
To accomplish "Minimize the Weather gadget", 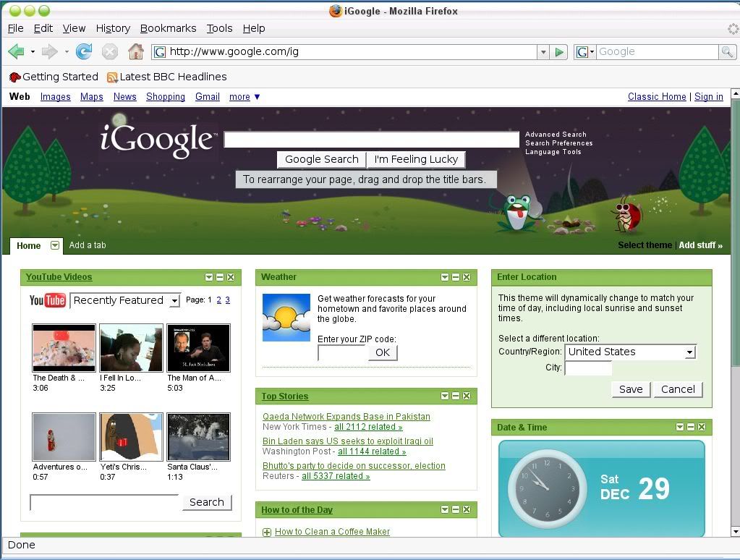I will point(456,277).
